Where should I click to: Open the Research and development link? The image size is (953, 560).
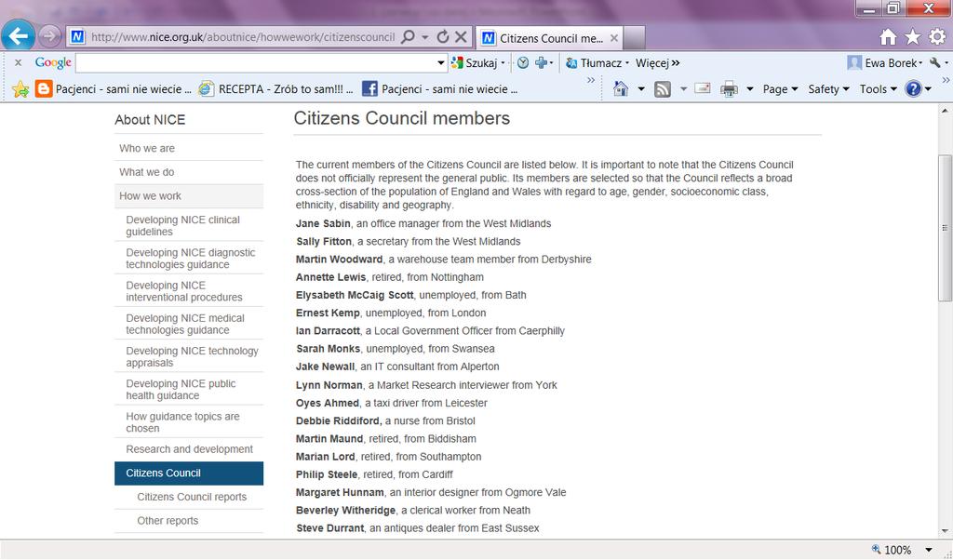pos(190,449)
